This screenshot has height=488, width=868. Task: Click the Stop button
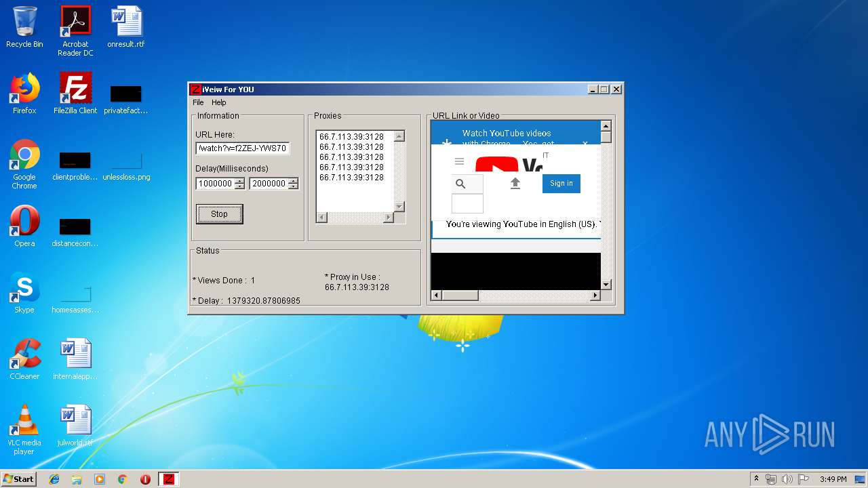(219, 213)
